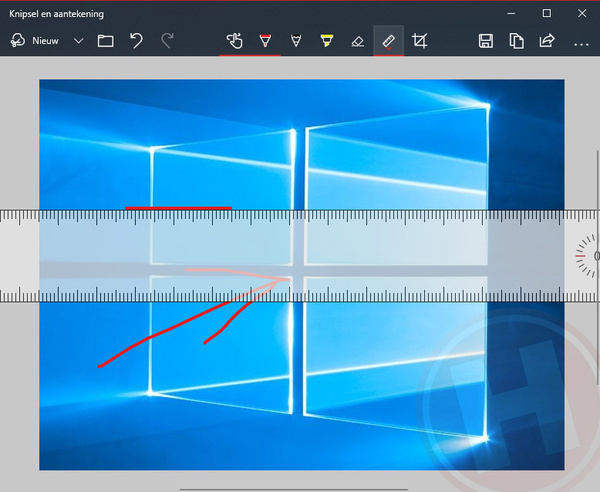Click the 'Knipsel en aantekening' window title
600x492 pixels.
(x=56, y=14)
